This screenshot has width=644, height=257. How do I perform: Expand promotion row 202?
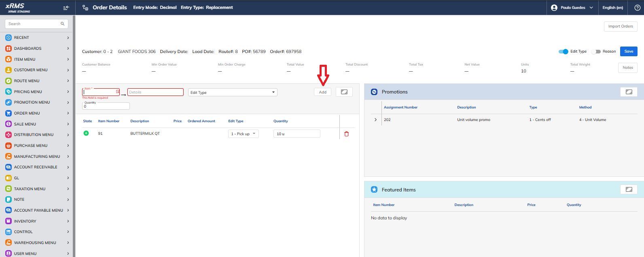pyautogui.click(x=375, y=120)
